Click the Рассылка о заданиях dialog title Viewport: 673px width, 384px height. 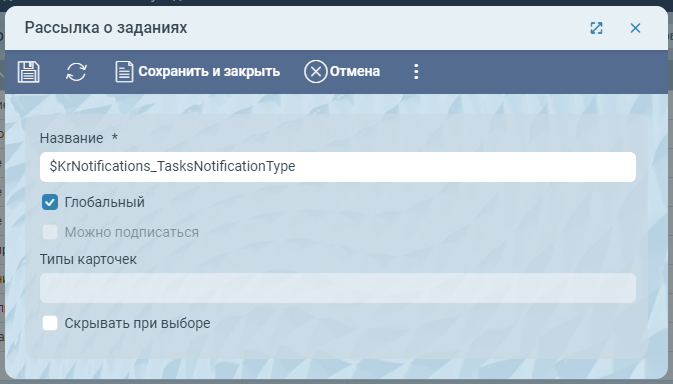(x=106, y=28)
